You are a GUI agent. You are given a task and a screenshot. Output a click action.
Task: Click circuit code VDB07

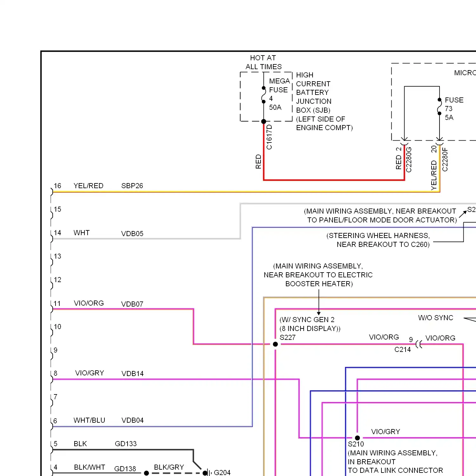coord(132,304)
